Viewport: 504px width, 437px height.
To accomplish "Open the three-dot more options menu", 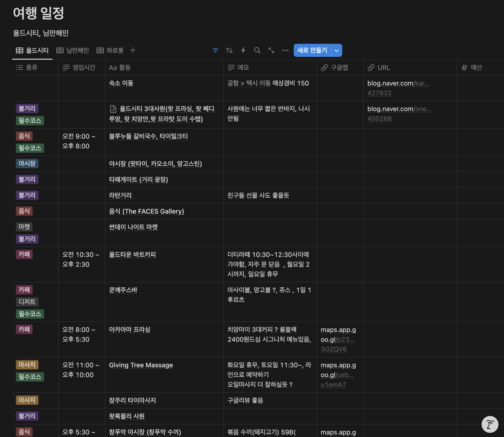I will [285, 51].
